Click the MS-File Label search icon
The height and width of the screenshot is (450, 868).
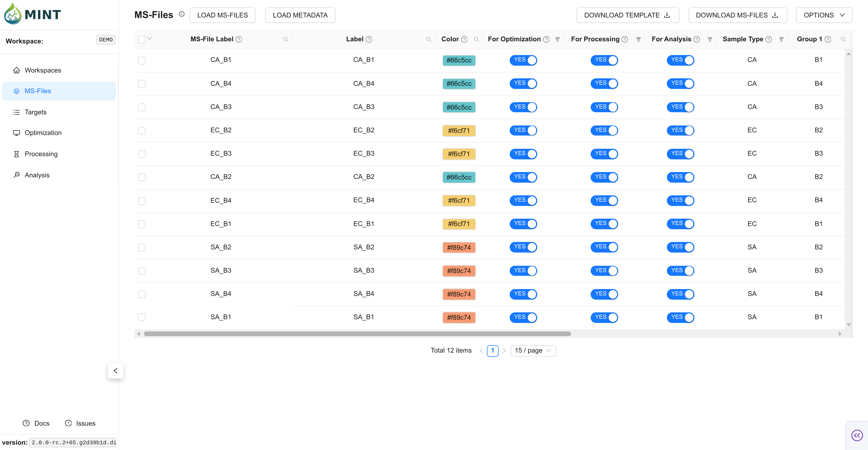coord(286,39)
